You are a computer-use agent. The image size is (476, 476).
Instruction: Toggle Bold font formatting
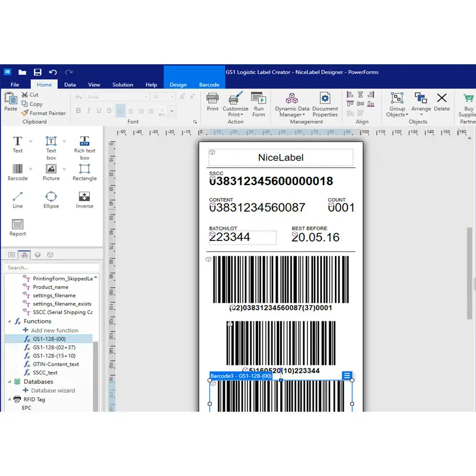pyautogui.click(x=79, y=111)
